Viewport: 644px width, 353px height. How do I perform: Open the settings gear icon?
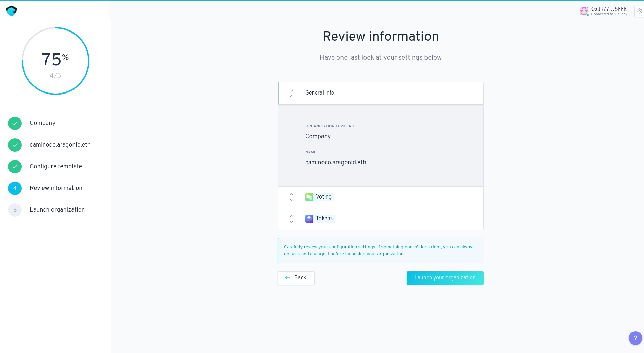tap(639, 11)
